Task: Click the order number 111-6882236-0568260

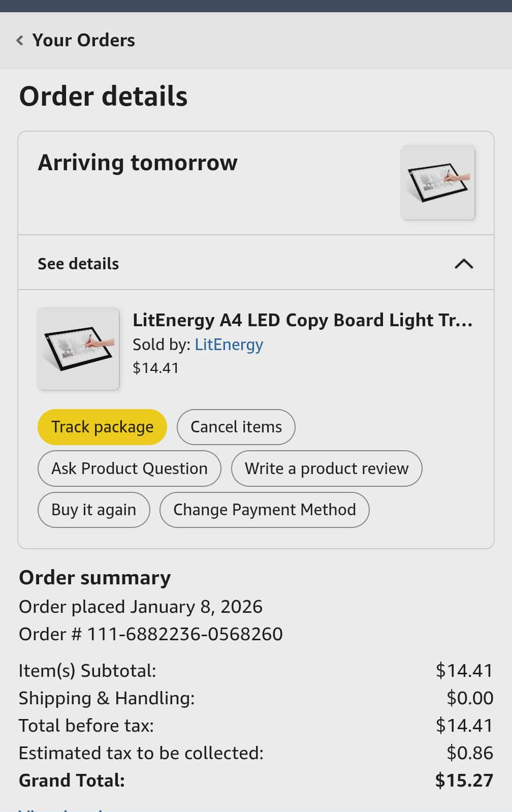Action: coord(185,634)
